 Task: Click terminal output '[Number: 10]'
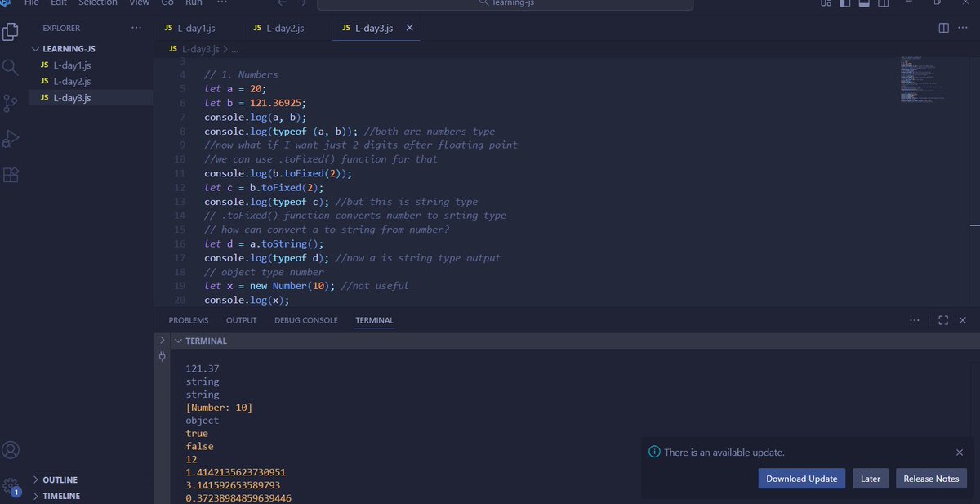tap(219, 408)
